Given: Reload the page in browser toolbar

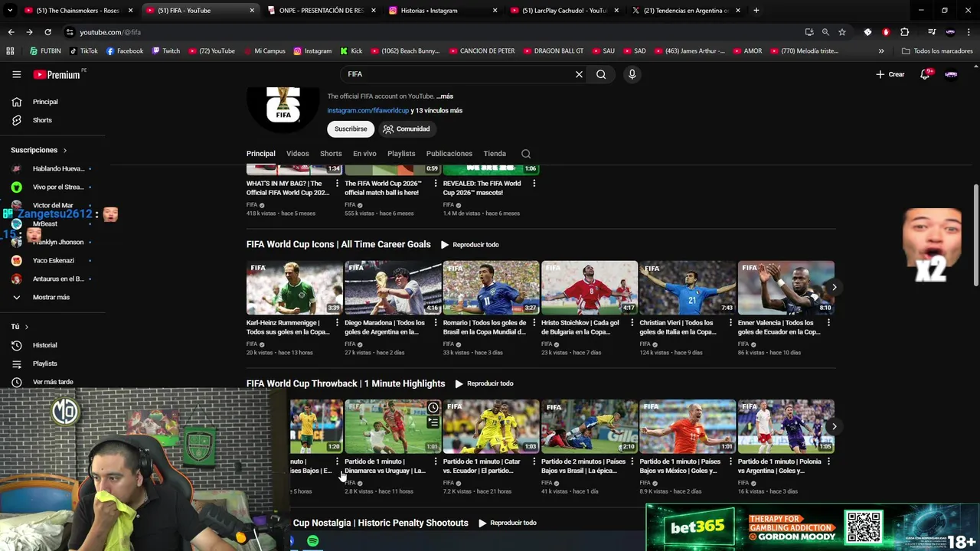Looking at the screenshot, I should pos(47,32).
